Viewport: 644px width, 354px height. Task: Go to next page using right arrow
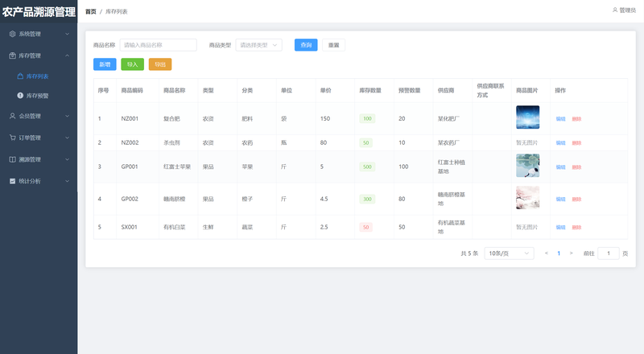[571, 253]
